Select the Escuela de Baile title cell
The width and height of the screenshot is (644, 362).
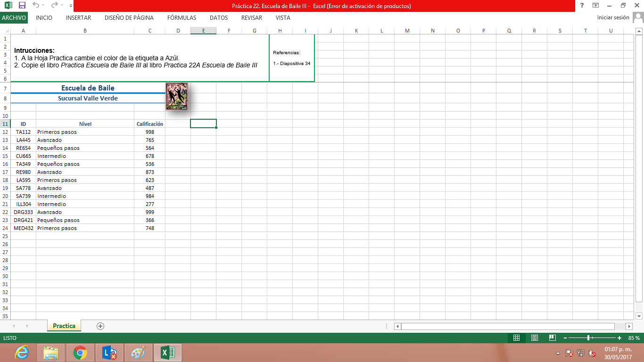pyautogui.click(x=88, y=88)
